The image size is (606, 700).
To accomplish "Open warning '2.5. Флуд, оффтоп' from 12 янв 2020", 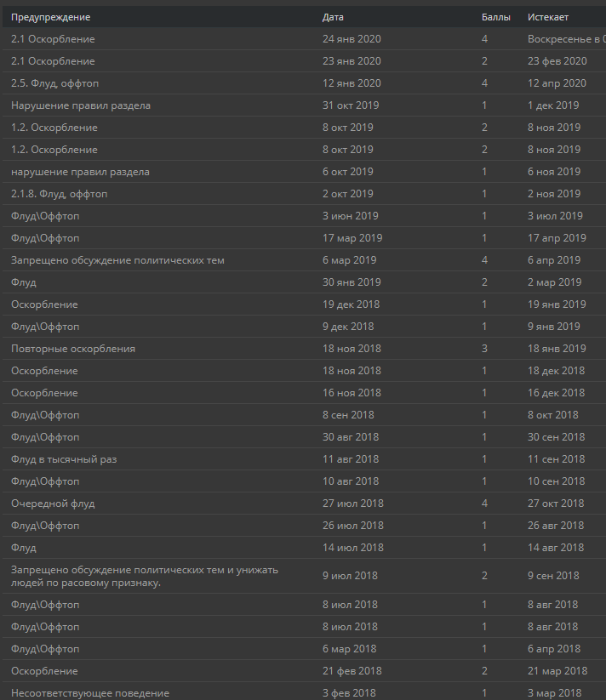I will pyautogui.click(x=55, y=83).
